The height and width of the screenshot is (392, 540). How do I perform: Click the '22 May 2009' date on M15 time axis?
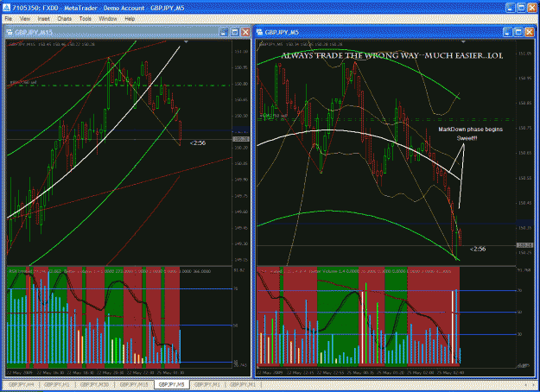pyautogui.click(x=19, y=373)
